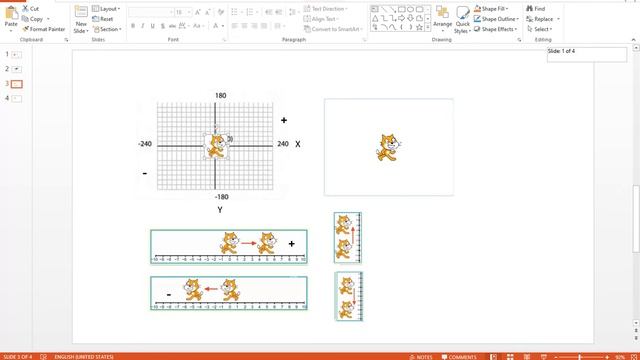Toggle bold formatting

point(133,26)
